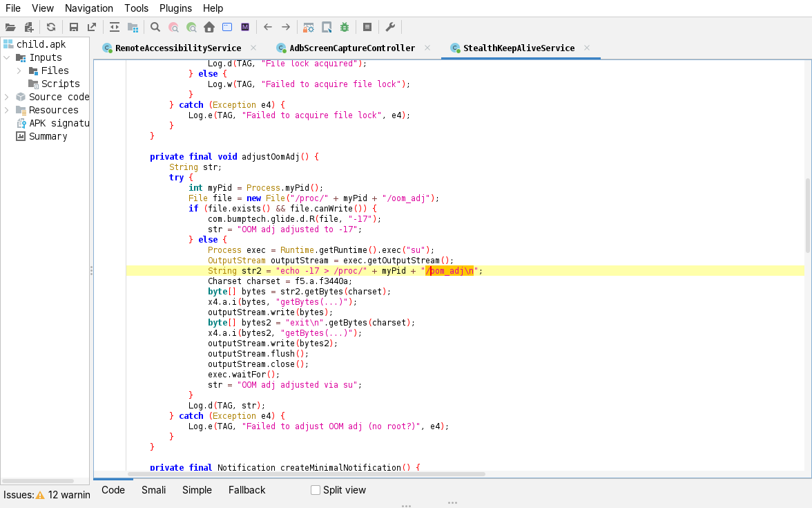Switch to the Fallback view tab
Image resolution: width=812 pixels, height=508 pixels.
(x=247, y=490)
